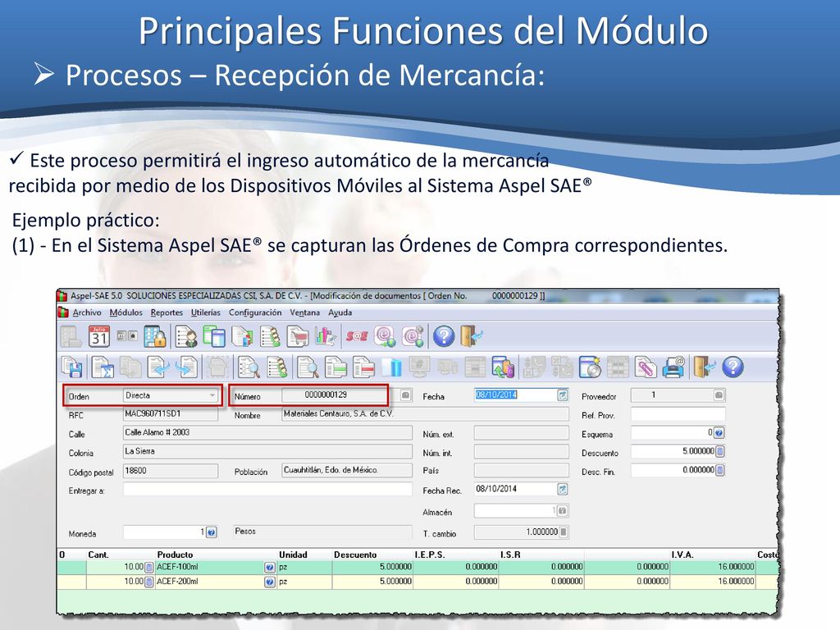Open the Configuración menu
Viewport: 840px width, 630px height.
pyautogui.click(x=255, y=313)
